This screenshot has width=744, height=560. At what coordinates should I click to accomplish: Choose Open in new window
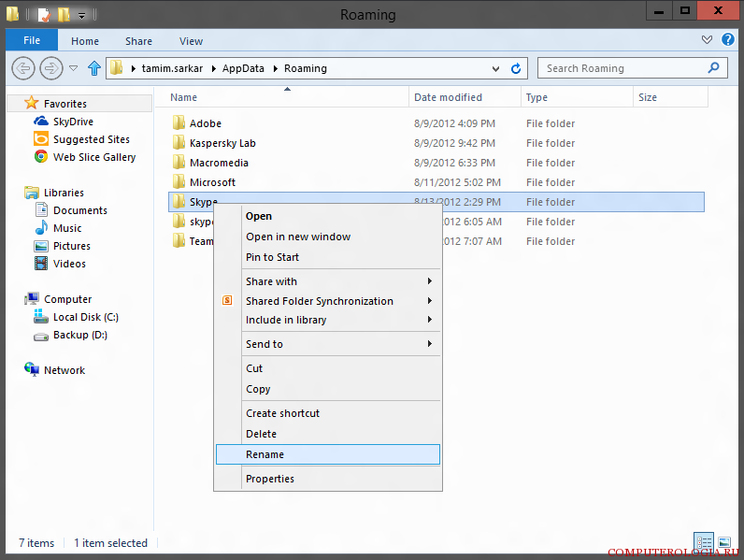coord(328,237)
